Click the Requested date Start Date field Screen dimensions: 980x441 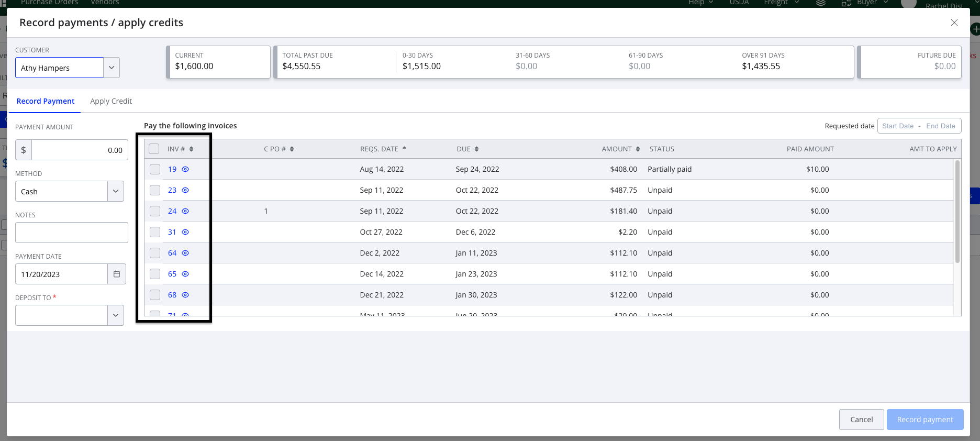point(898,126)
